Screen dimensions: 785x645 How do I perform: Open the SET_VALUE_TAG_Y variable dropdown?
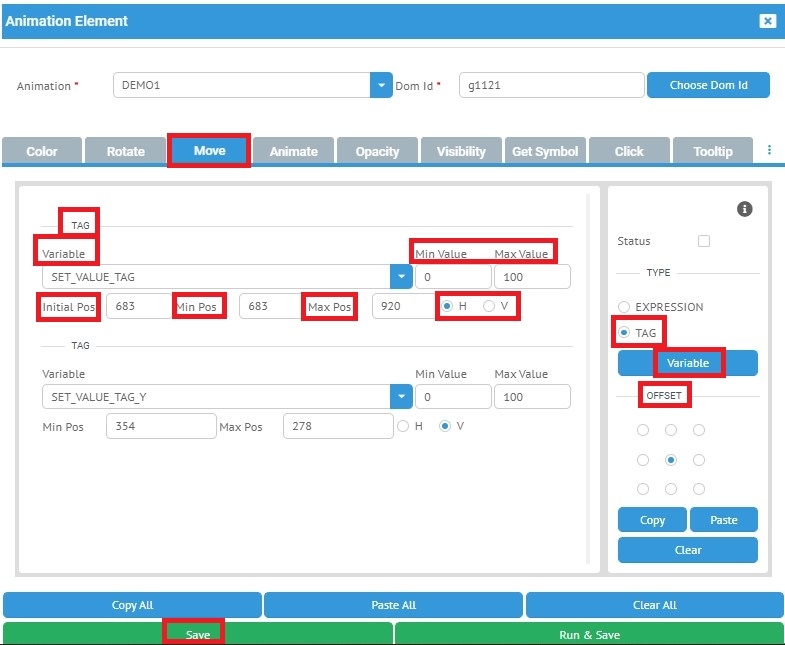click(x=401, y=397)
